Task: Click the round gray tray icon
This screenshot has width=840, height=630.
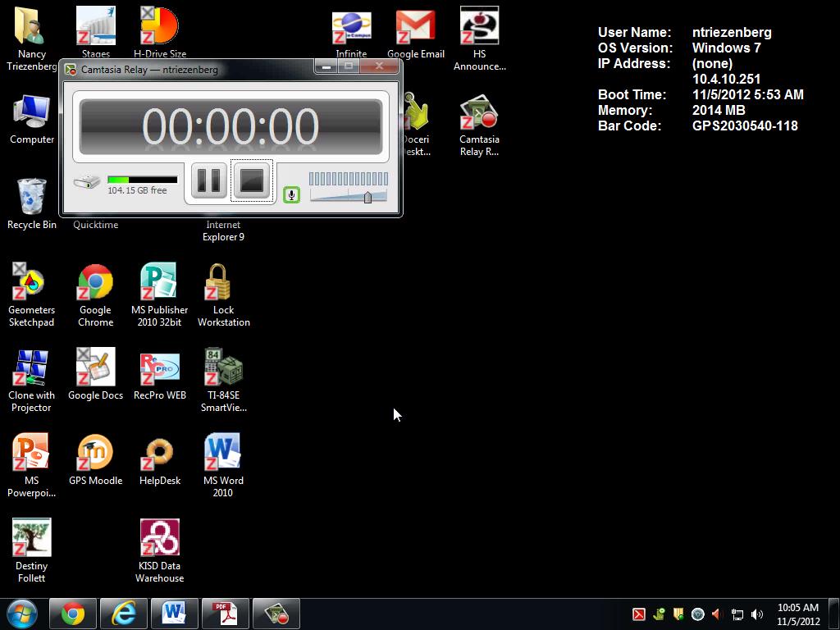Action: pos(697,614)
